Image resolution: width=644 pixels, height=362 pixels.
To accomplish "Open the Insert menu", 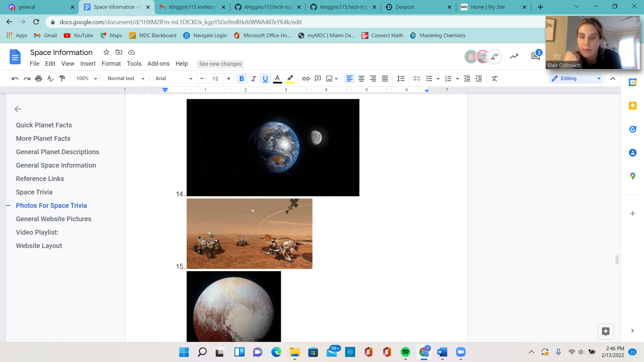I will (x=88, y=64).
